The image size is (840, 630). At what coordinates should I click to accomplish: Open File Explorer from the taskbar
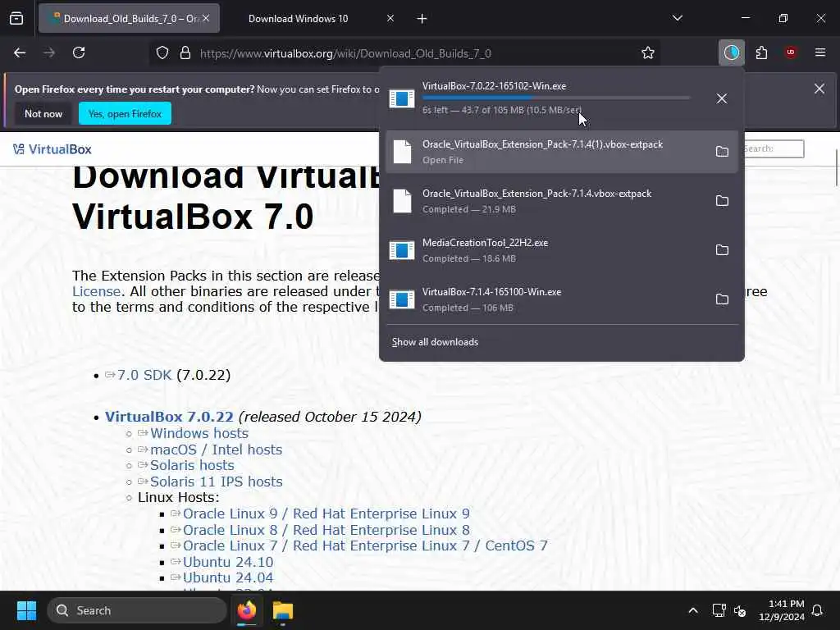pyautogui.click(x=283, y=610)
